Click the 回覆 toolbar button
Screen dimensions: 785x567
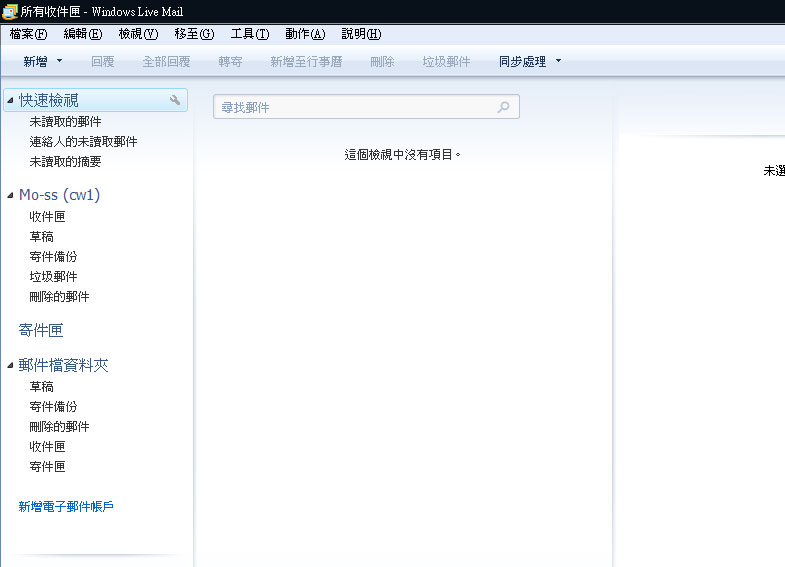click(x=103, y=62)
